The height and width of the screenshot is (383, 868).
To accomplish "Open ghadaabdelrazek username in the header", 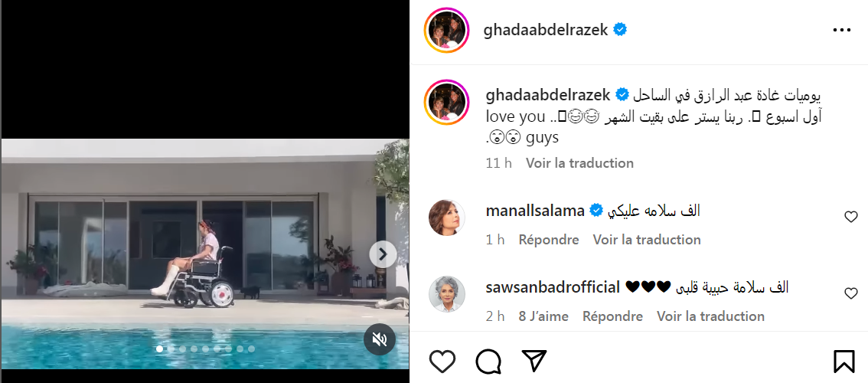I will [x=546, y=30].
